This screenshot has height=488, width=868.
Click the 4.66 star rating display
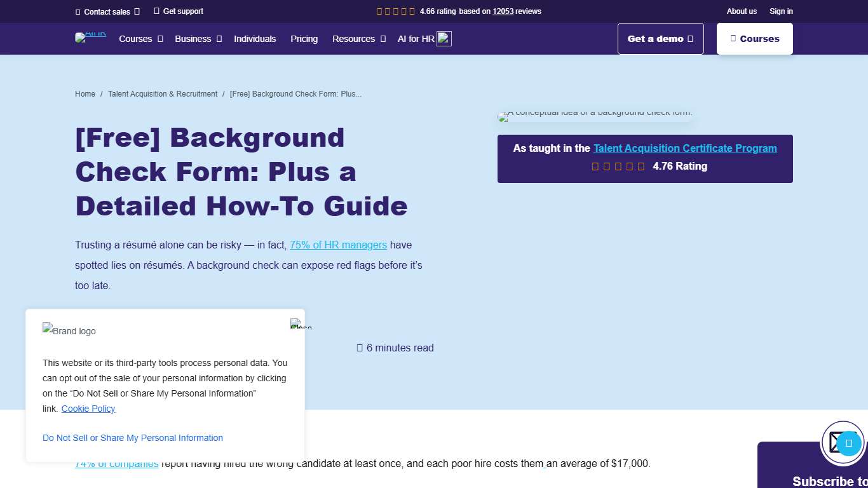point(395,11)
